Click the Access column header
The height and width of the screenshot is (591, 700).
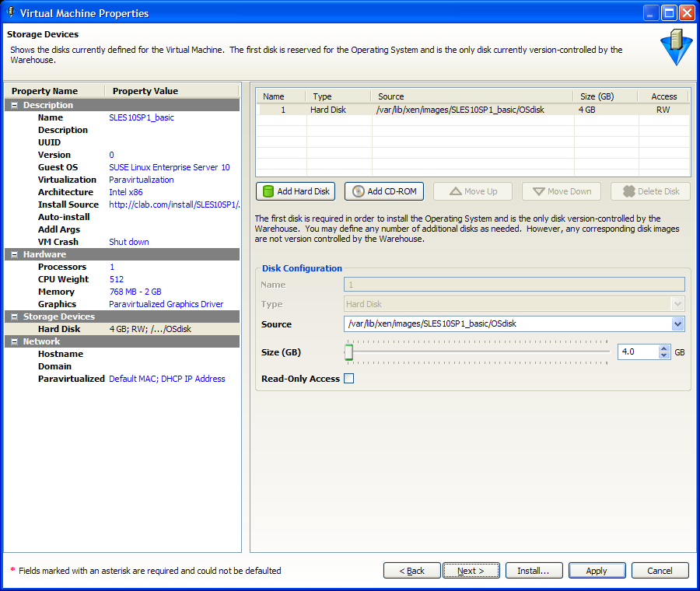[664, 96]
